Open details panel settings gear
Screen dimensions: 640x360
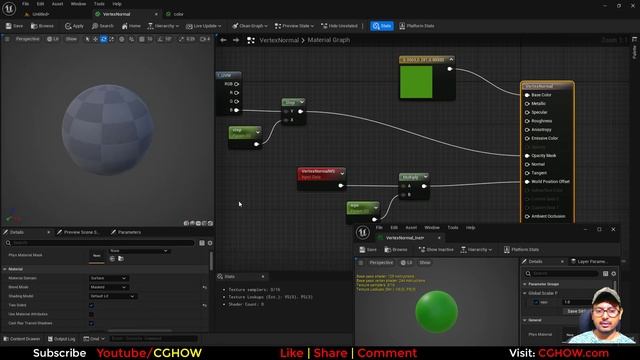click(x=210, y=243)
